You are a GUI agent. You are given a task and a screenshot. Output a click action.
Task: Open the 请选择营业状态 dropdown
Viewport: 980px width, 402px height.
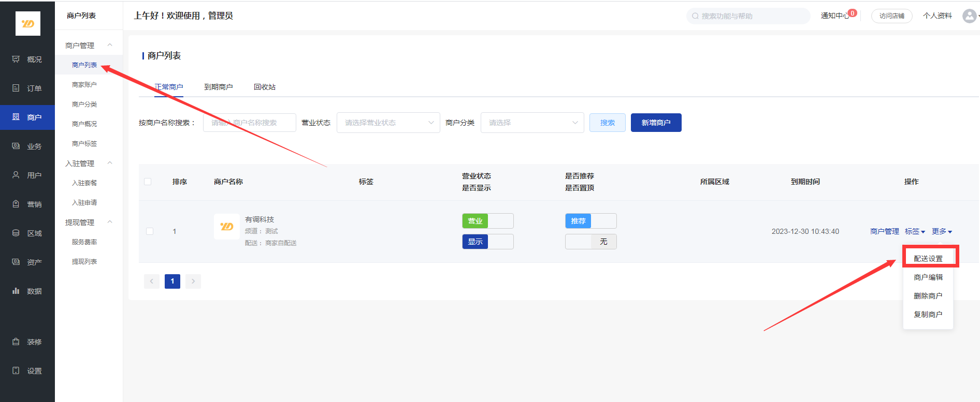[388, 123]
